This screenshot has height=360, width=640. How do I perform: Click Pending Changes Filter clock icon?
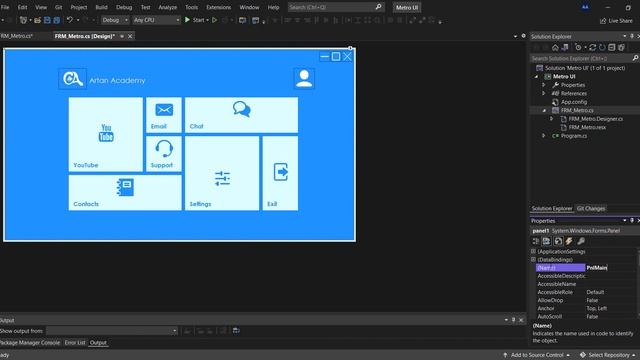coord(578,47)
